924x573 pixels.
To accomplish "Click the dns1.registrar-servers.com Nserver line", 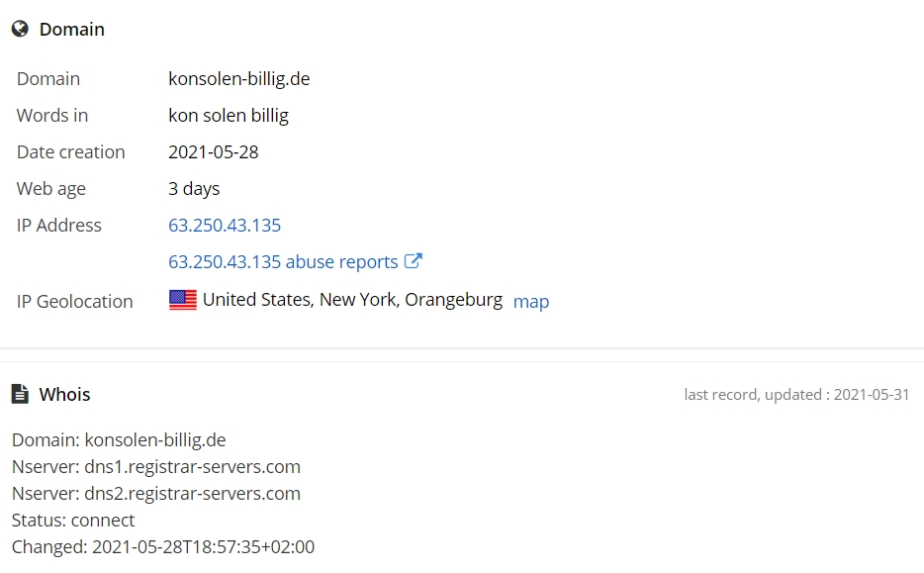I will point(156,467).
